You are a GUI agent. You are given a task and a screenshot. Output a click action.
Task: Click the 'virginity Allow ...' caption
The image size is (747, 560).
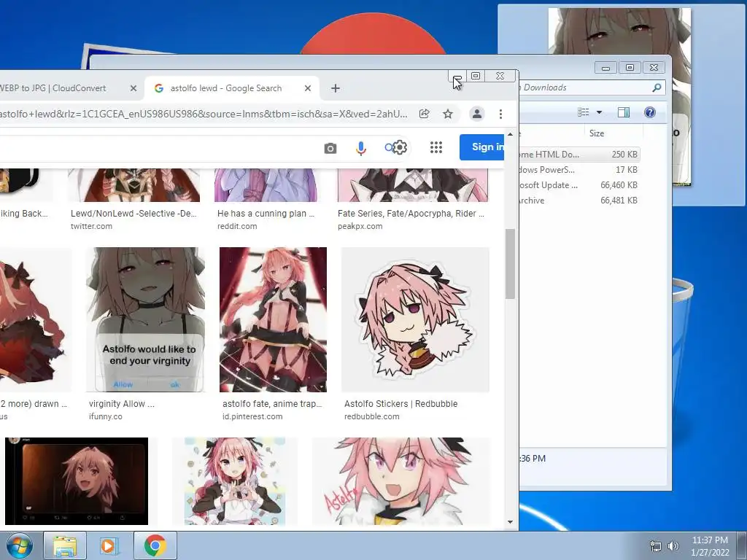click(x=122, y=404)
